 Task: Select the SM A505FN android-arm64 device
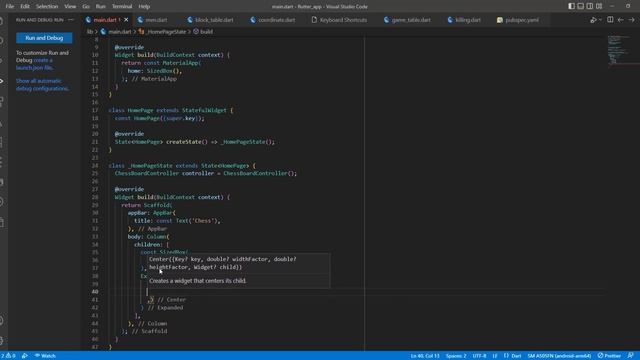click(559, 356)
